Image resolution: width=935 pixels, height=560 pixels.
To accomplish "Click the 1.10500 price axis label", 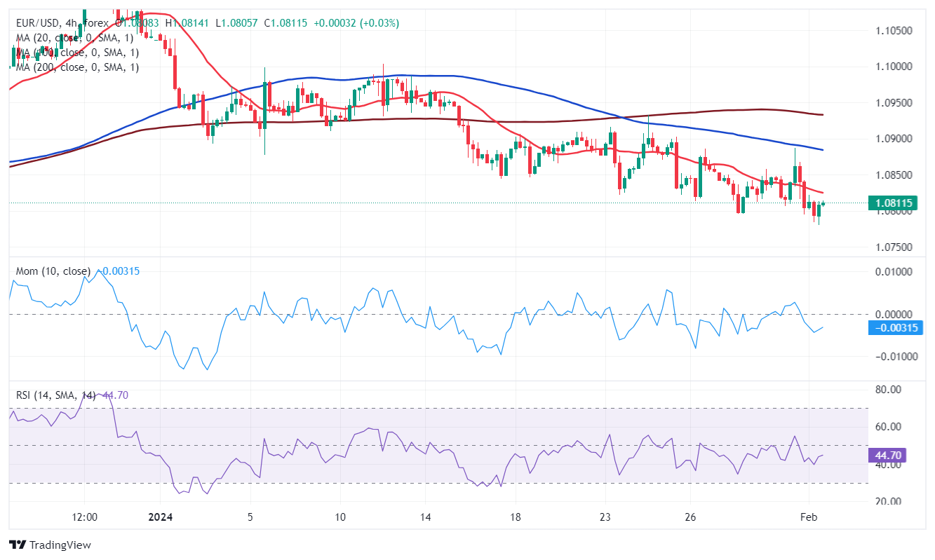I will [893, 31].
